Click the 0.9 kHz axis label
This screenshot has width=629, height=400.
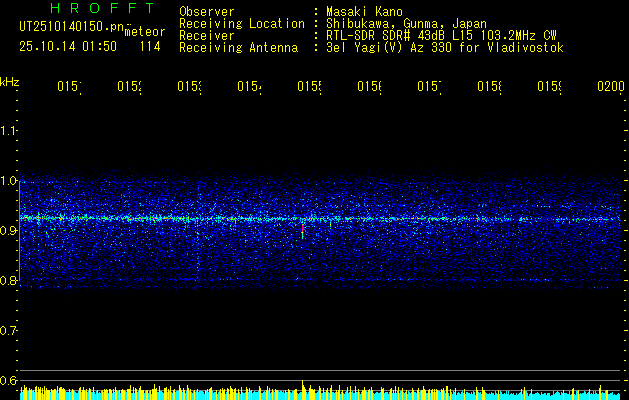[8, 231]
